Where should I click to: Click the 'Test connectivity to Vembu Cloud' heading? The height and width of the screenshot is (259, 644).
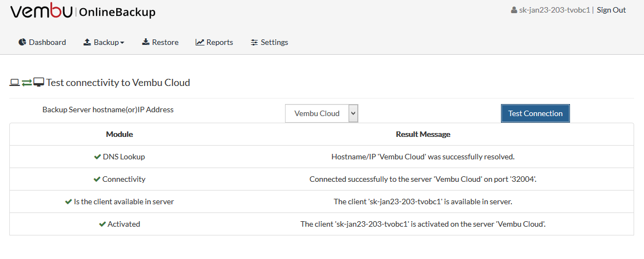[x=118, y=83]
